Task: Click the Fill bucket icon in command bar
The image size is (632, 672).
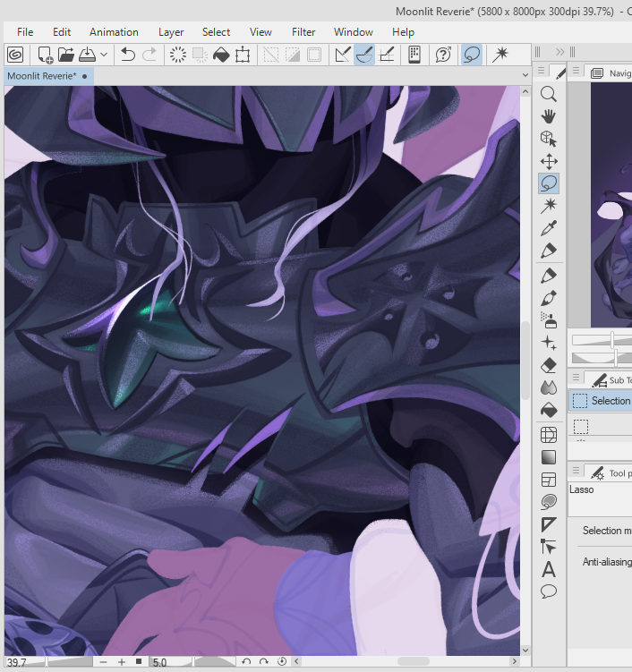Action: [x=221, y=55]
